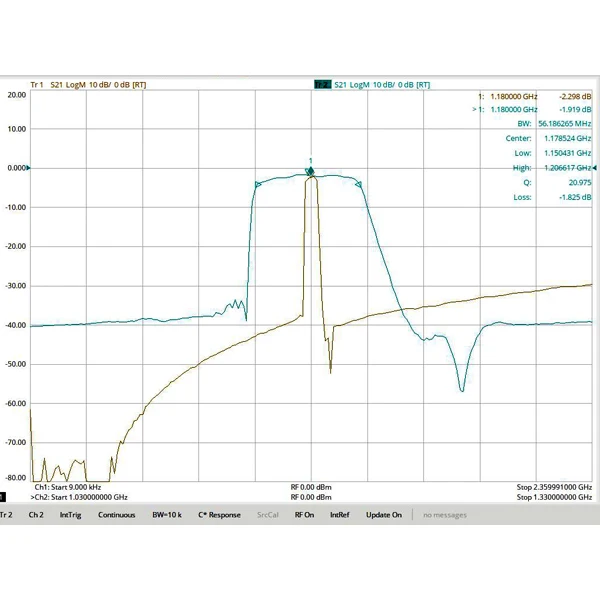Click Continuous sweep mode status entry
The image size is (600, 600).
[x=116, y=515]
